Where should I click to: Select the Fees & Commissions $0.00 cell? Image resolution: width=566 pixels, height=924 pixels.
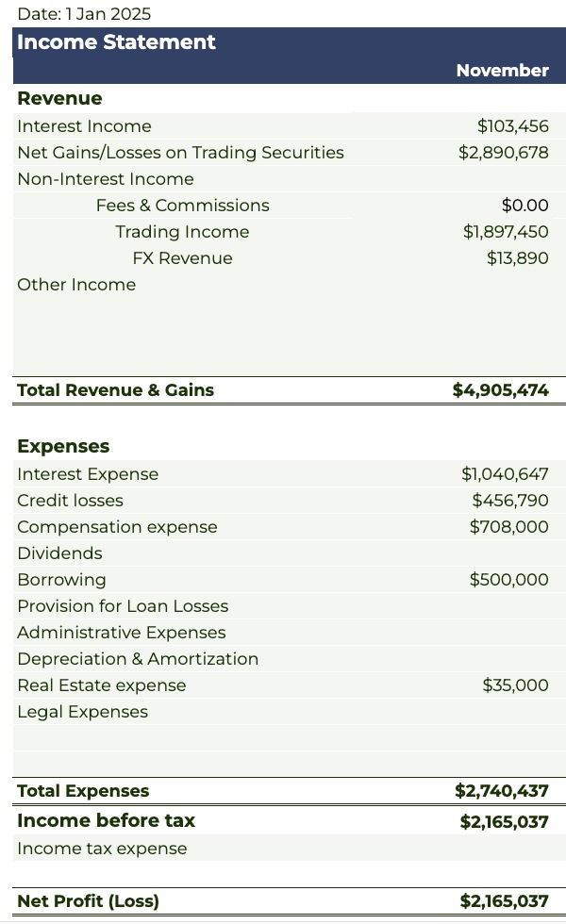tap(524, 206)
